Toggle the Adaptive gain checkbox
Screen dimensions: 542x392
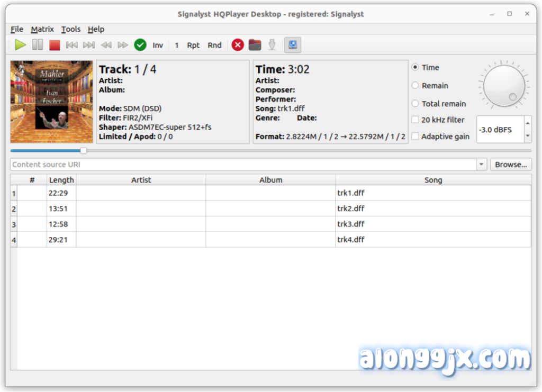[x=416, y=136]
